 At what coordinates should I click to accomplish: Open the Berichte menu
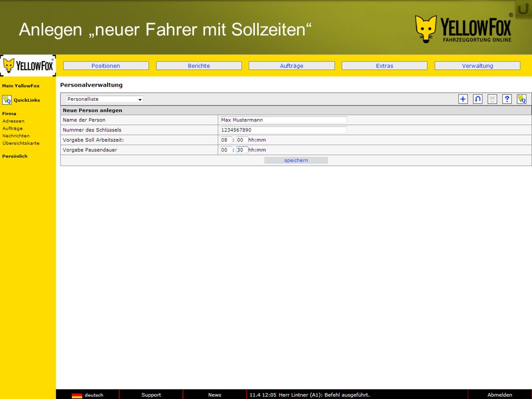tap(199, 66)
